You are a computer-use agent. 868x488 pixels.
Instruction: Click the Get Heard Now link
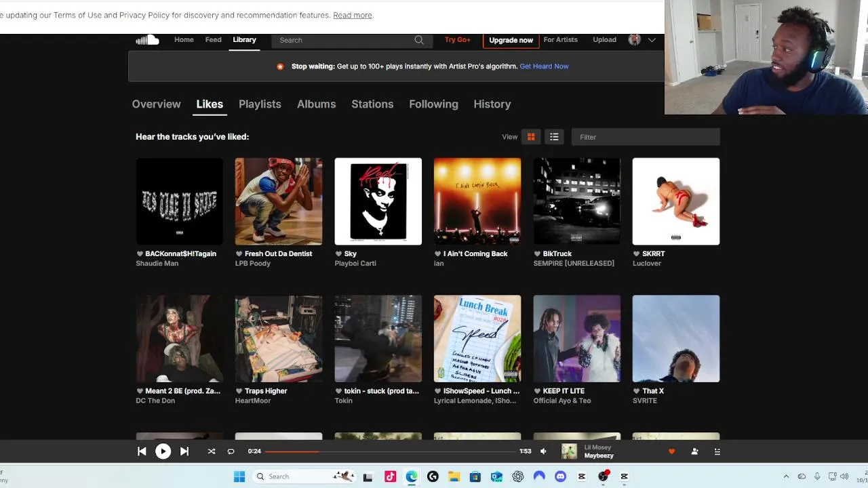(544, 66)
